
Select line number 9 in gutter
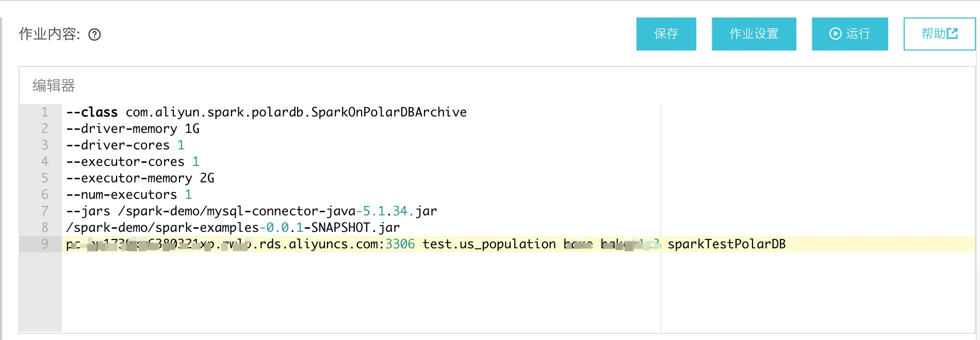click(45, 244)
